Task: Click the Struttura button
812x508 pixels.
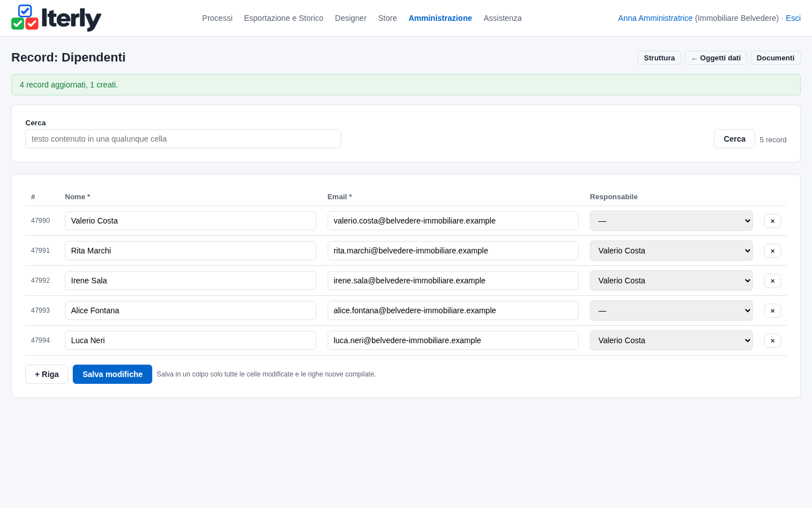Action: 659,58
